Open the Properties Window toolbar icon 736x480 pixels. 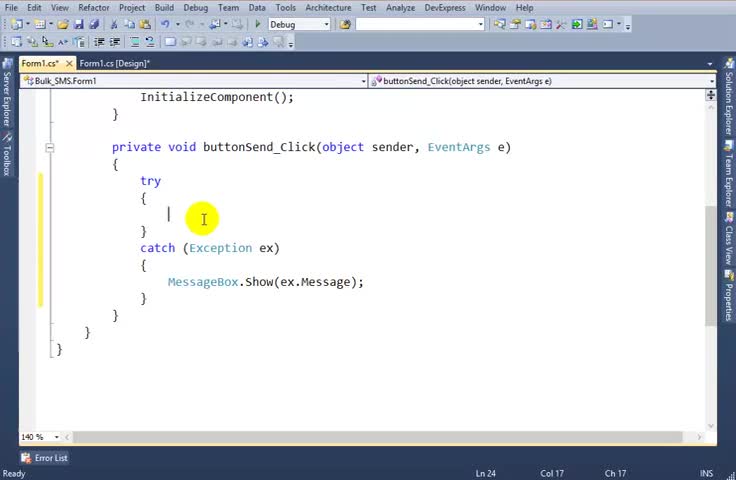[515, 24]
